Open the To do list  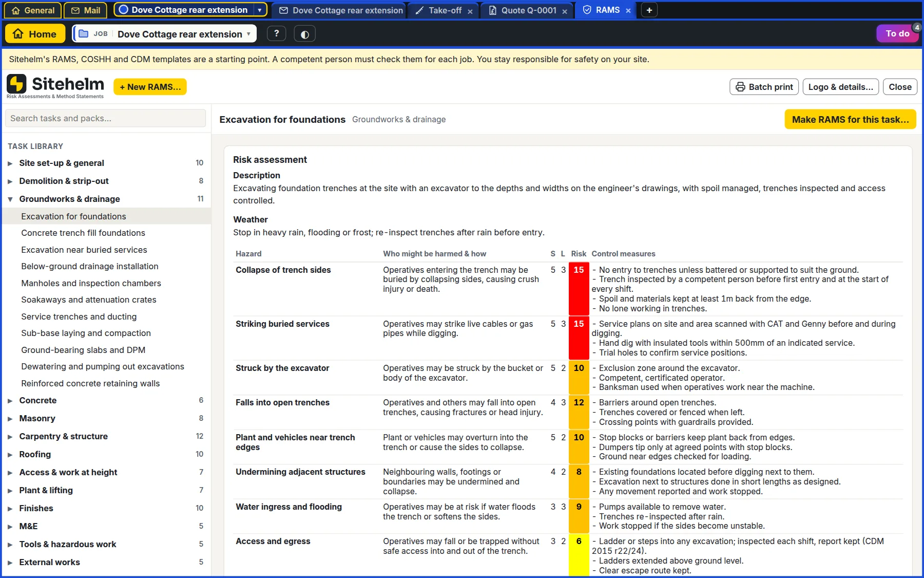[x=897, y=33]
